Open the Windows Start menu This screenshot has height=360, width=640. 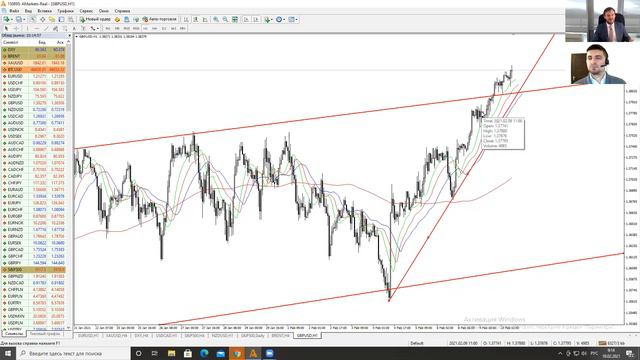[8, 353]
